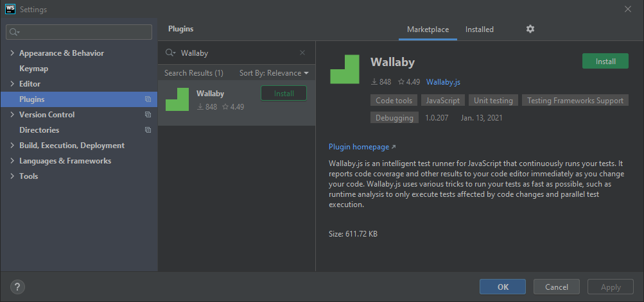Click the Apply button
Image resolution: width=644 pixels, height=302 pixels.
coord(611,287)
